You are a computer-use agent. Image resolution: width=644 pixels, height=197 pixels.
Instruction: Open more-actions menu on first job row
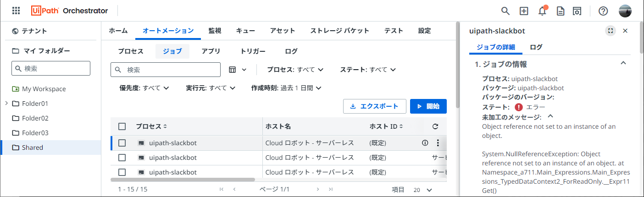[x=438, y=143]
